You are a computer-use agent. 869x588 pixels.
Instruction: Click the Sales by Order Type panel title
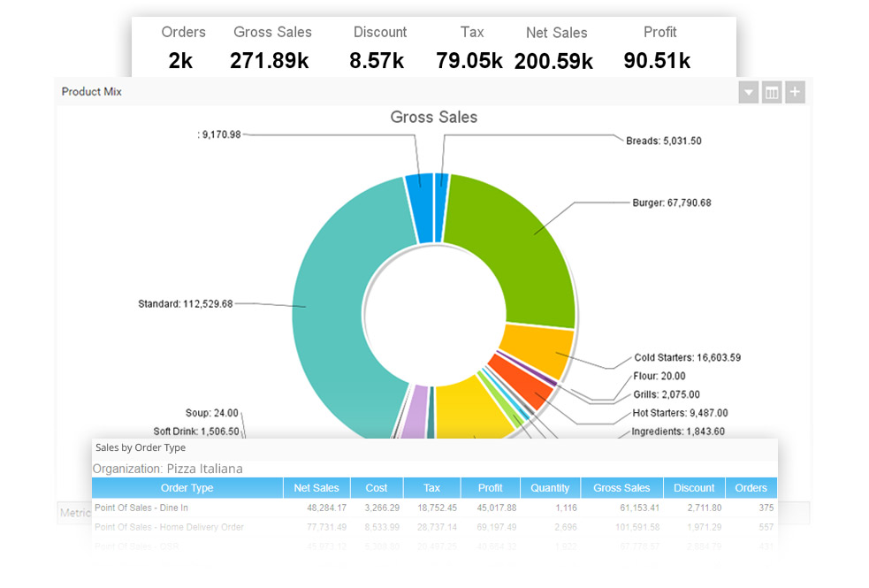pos(141,447)
